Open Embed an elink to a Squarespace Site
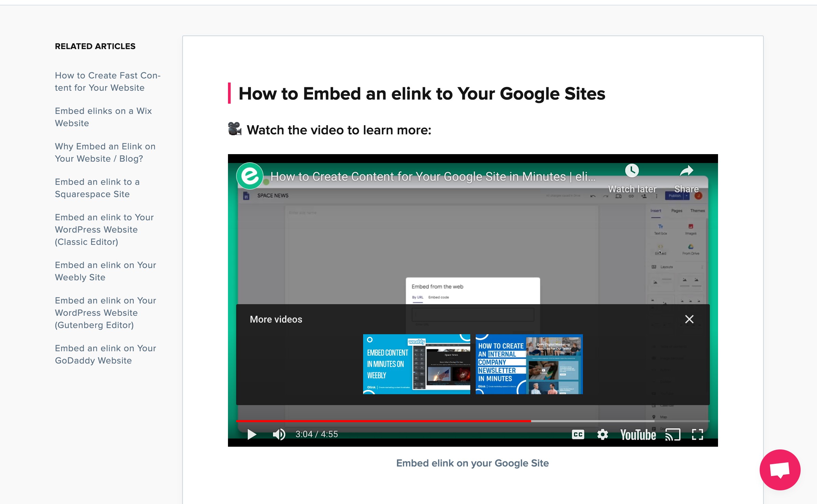 97,188
